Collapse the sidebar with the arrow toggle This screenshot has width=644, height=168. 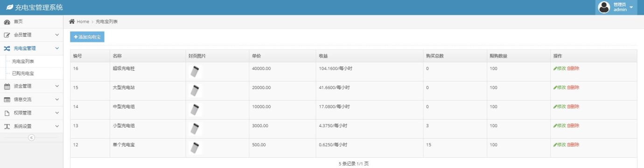pyautogui.click(x=31, y=137)
